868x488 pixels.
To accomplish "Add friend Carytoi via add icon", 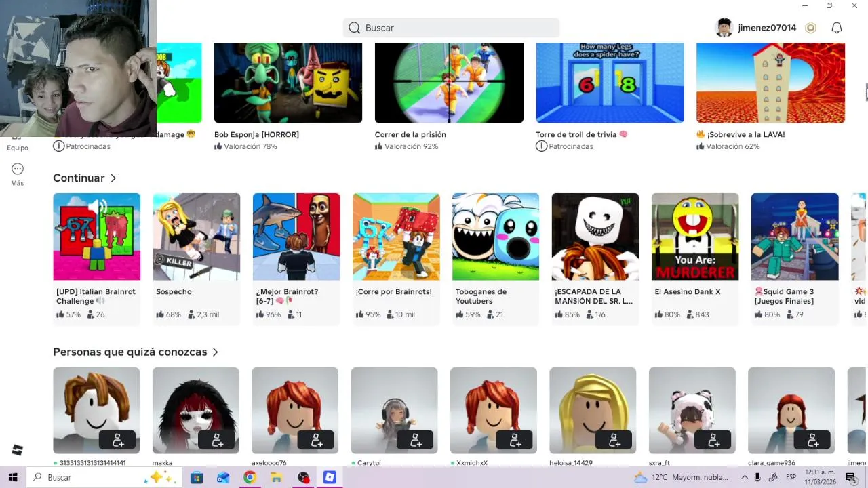I will point(415,440).
